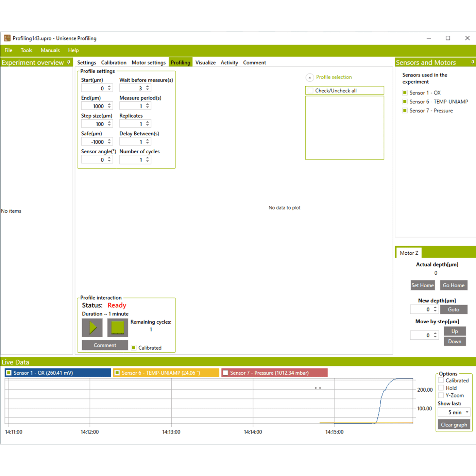Switch to the Calibration tab
The height and width of the screenshot is (476, 476).
coord(114,63)
